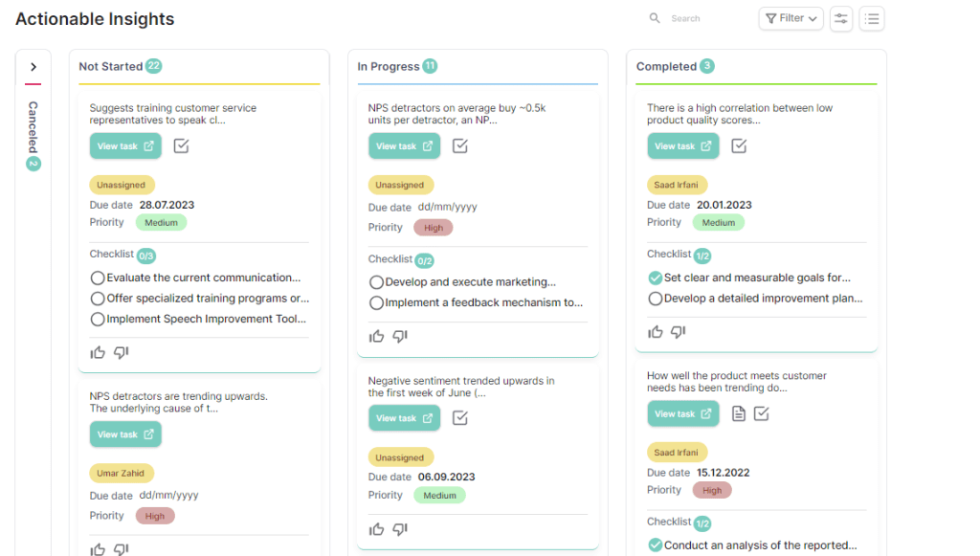Click due date 20.01.2023

point(724,205)
